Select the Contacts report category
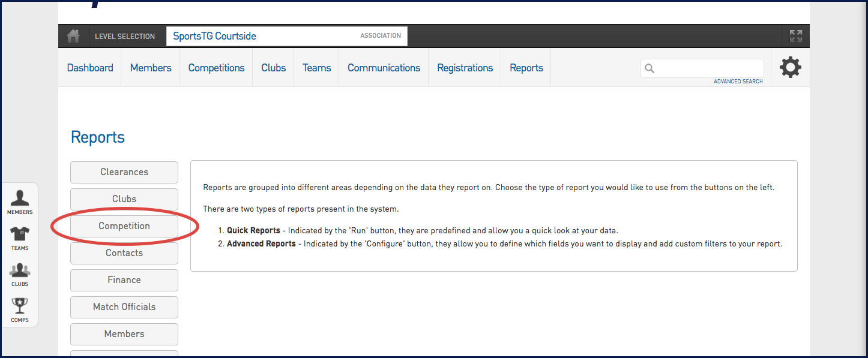This screenshot has height=358, width=868. [x=124, y=253]
